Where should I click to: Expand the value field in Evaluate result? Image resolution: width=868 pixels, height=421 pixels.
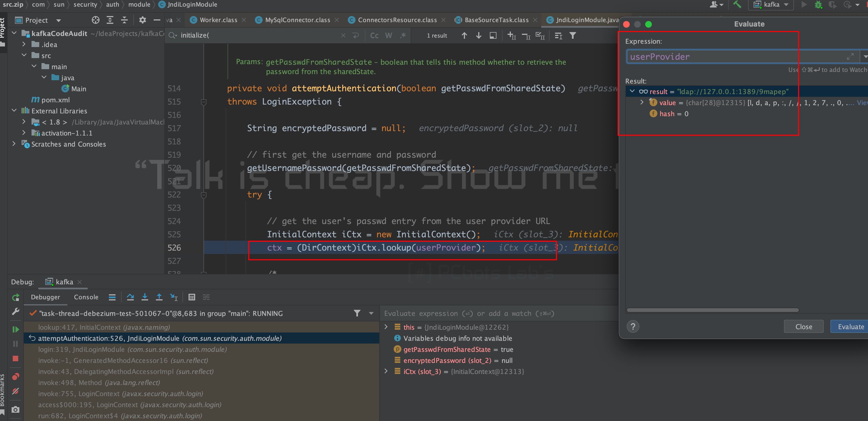pos(642,102)
